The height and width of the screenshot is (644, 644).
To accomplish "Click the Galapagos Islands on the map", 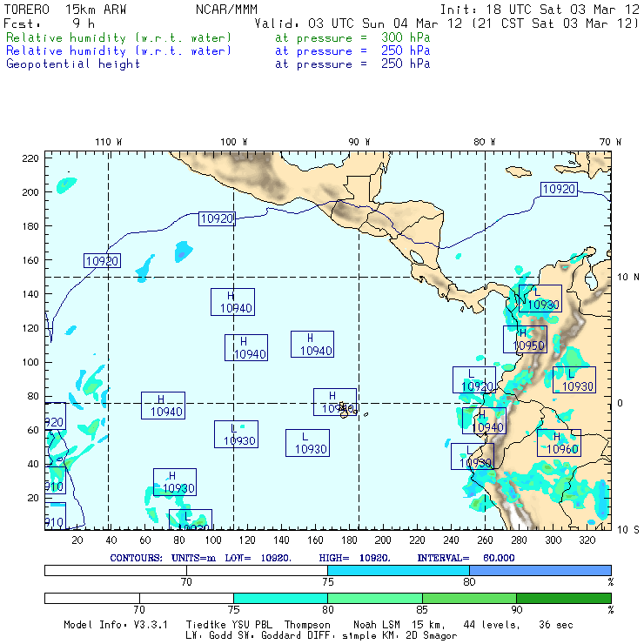I will click(x=345, y=408).
